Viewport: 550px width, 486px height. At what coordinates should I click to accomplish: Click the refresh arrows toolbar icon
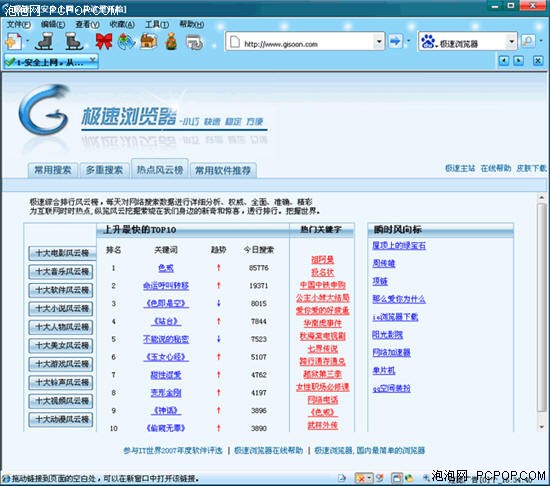[126, 41]
